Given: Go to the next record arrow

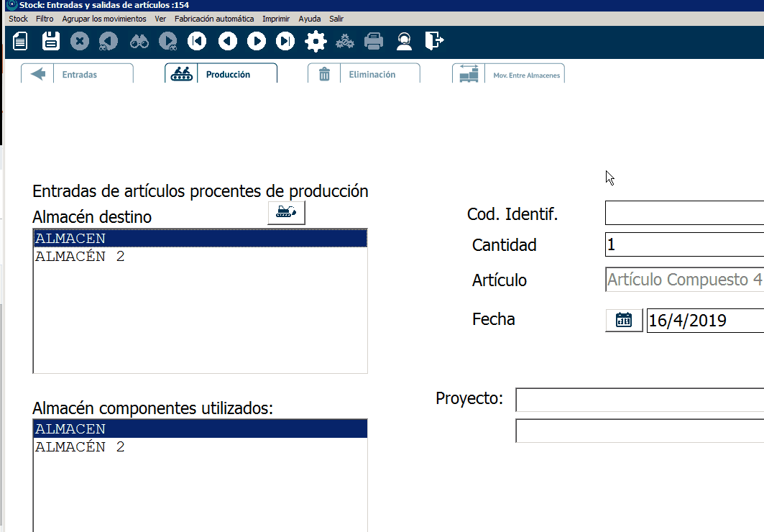Looking at the screenshot, I should [x=257, y=41].
